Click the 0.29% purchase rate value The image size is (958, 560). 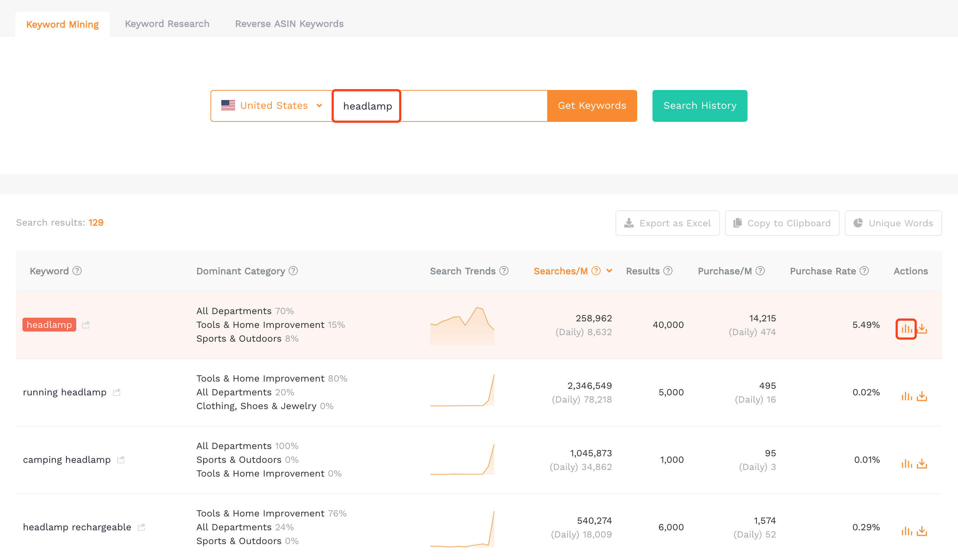(x=866, y=527)
